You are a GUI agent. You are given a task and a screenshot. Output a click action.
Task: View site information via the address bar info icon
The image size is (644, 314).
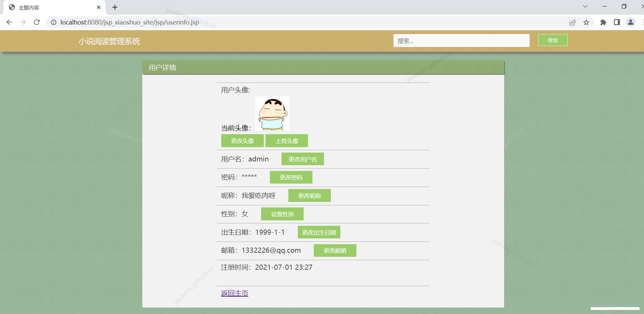click(53, 22)
